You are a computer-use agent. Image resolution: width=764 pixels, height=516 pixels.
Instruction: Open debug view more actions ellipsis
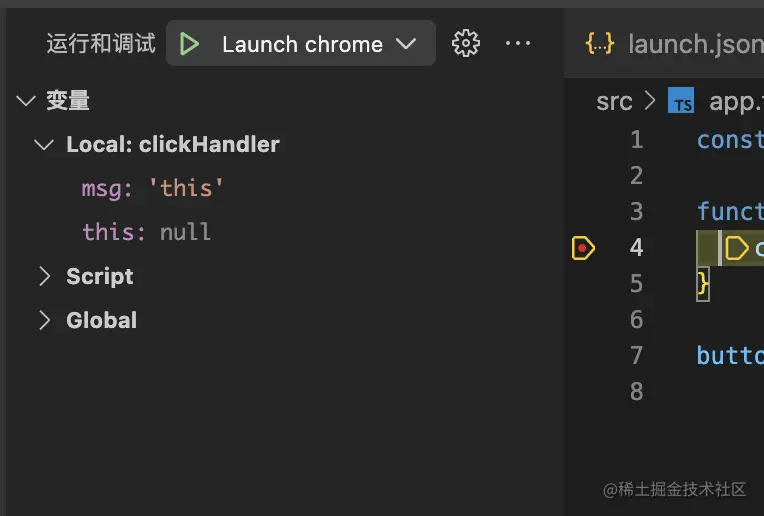(x=518, y=43)
